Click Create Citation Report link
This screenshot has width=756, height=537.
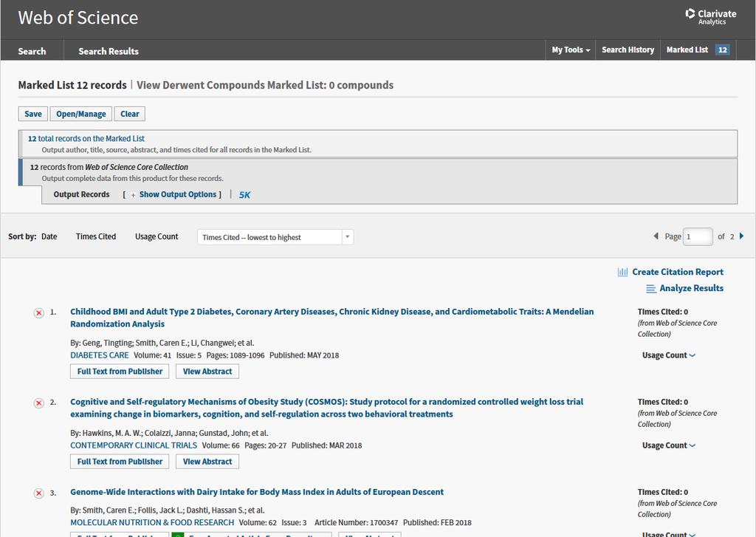[x=678, y=272]
